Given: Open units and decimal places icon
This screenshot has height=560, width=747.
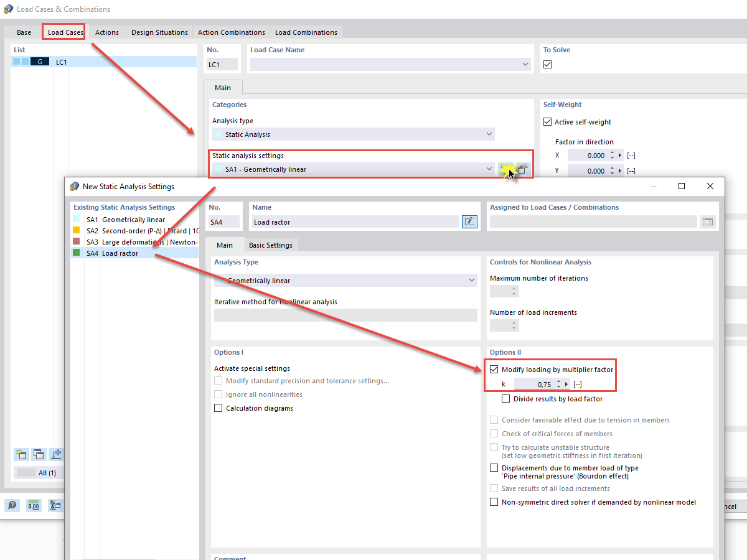Looking at the screenshot, I should (34, 506).
